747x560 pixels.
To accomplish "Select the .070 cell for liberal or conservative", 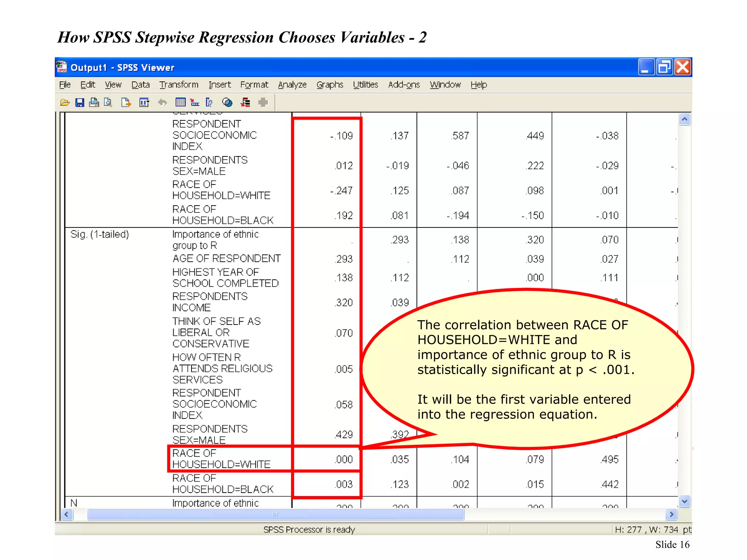I will pyautogui.click(x=344, y=333).
